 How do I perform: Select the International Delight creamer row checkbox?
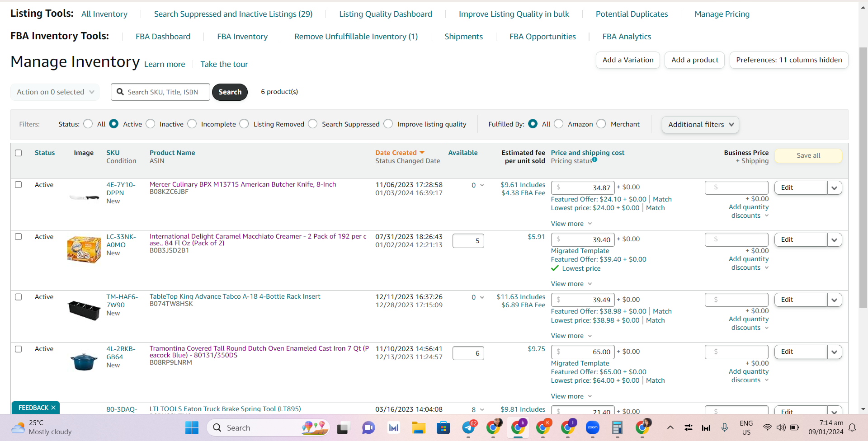(19, 236)
